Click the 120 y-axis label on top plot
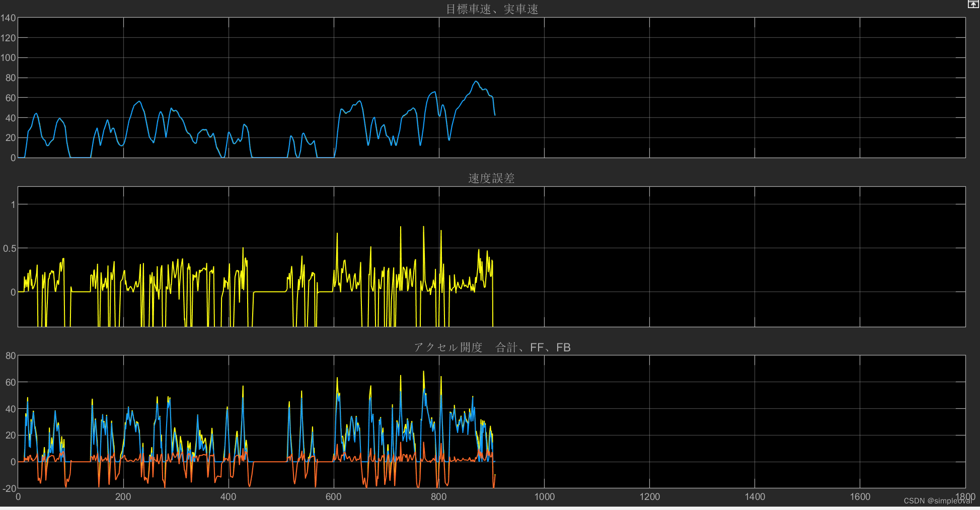The width and height of the screenshot is (980, 510). click(x=8, y=38)
